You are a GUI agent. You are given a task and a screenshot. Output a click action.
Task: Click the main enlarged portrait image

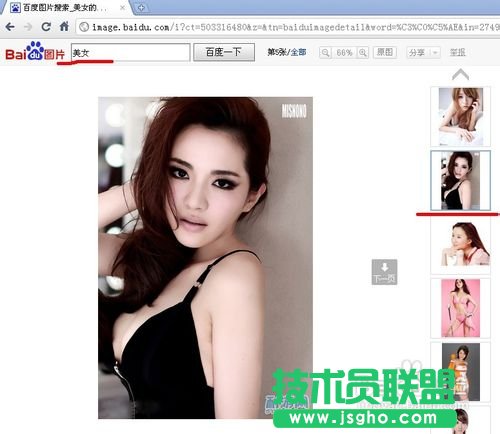click(x=205, y=258)
